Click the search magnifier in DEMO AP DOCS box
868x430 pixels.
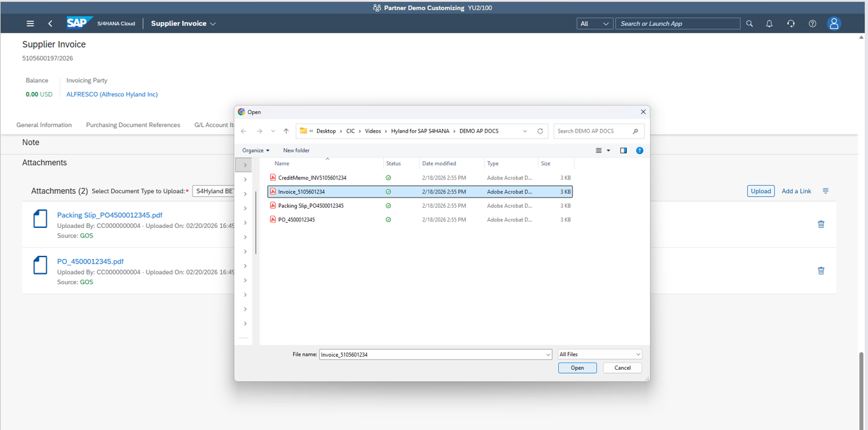click(x=635, y=131)
